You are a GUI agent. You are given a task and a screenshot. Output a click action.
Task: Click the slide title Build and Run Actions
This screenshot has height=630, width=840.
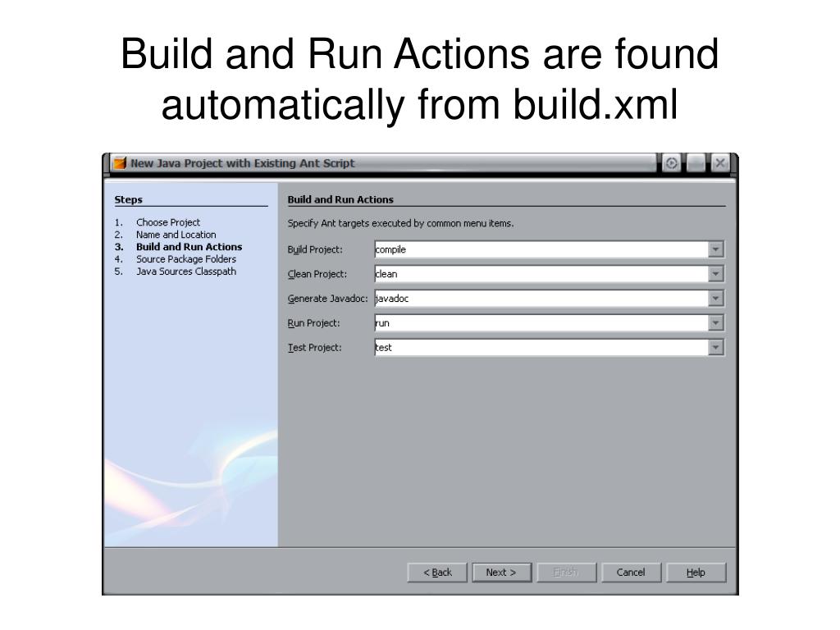tap(419, 79)
